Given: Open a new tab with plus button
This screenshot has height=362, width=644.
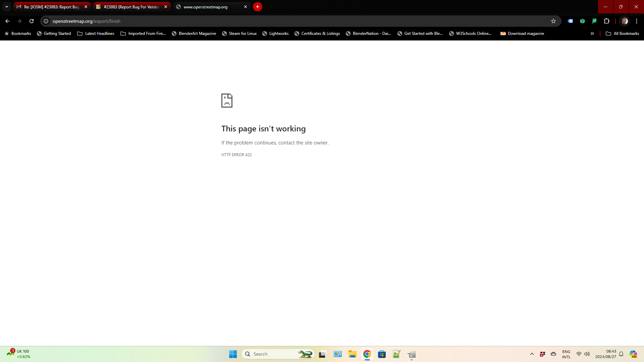Looking at the screenshot, I should (x=258, y=7).
